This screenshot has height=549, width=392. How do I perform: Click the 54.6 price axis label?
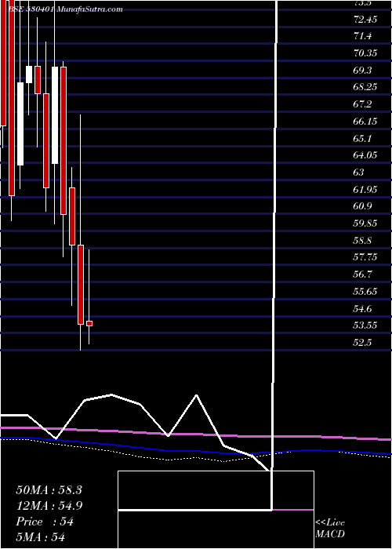pos(362,310)
